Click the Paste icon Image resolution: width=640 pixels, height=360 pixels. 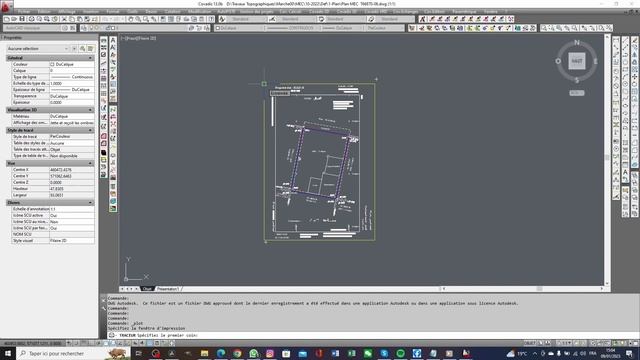[80, 19]
